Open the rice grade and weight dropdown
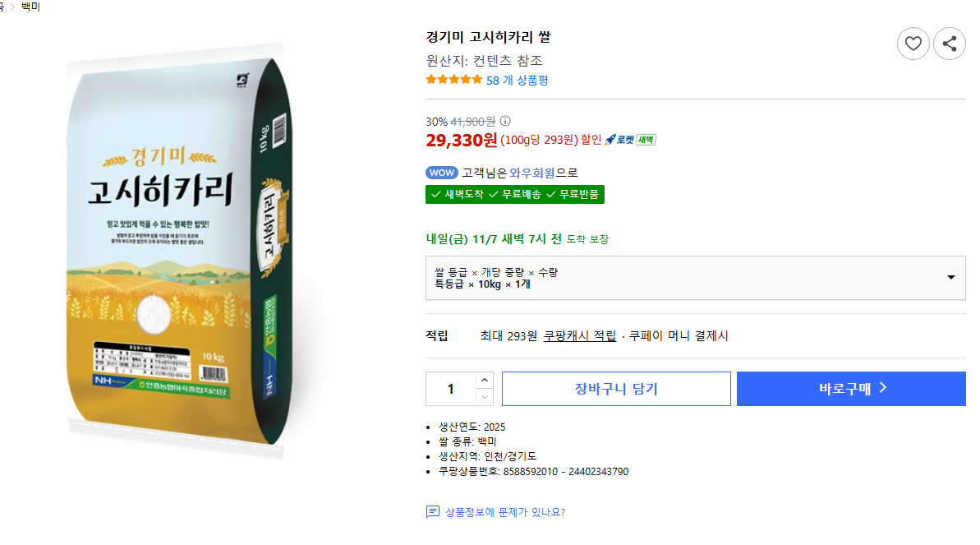 pyautogui.click(x=695, y=278)
